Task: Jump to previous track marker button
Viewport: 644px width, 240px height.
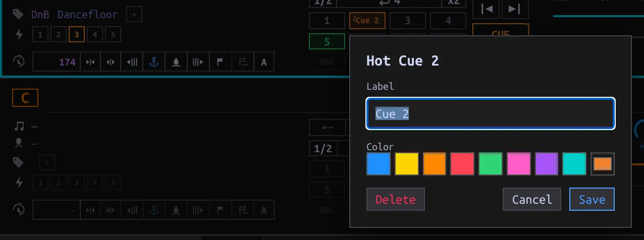Action: [487, 9]
